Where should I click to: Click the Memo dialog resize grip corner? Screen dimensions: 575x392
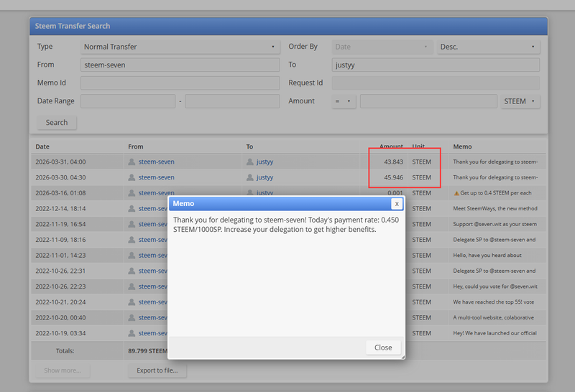click(x=402, y=357)
